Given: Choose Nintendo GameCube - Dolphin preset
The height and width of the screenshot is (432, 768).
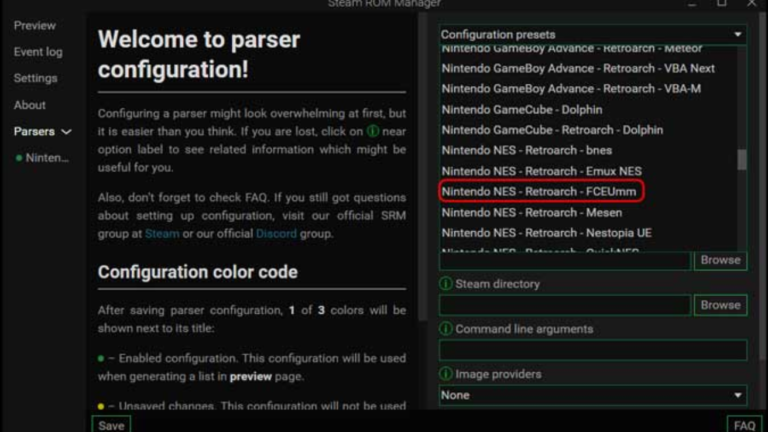Looking at the screenshot, I should click(522, 110).
